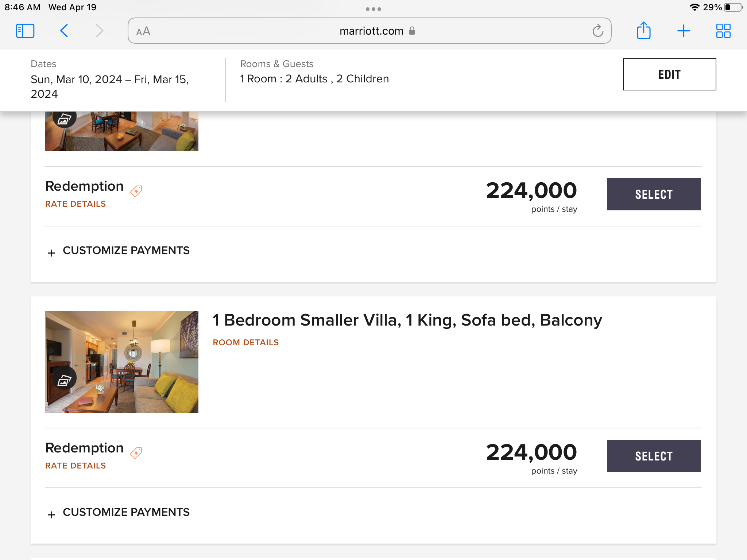This screenshot has height=560, width=747.
Task: Open photo gallery on the Smaller Villa image
Action: coord(65,380)
